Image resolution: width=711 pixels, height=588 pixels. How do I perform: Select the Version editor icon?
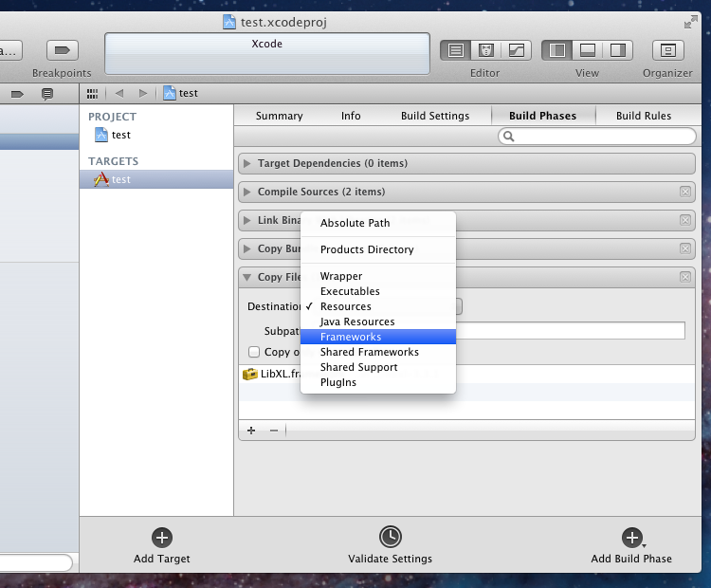coord(516,50)
